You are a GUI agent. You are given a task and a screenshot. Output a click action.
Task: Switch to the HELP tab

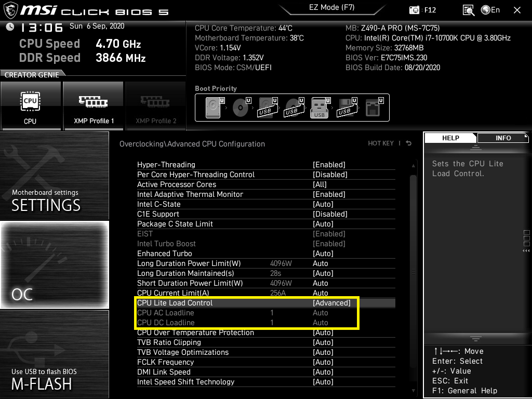point(450,138)
